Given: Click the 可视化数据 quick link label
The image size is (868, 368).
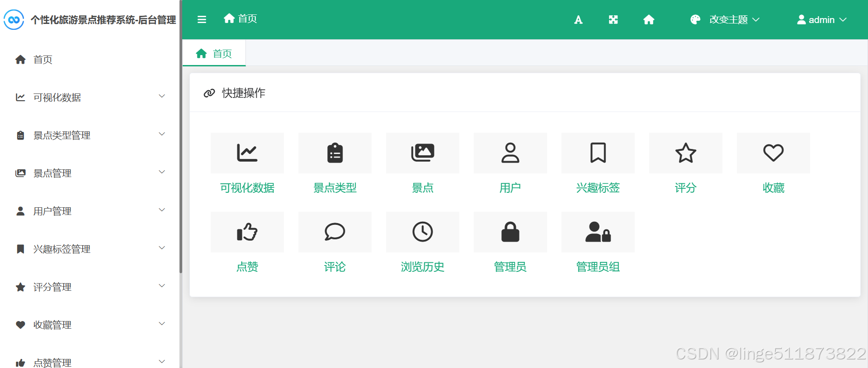Looking at the screenshot, I should point(247,188).
